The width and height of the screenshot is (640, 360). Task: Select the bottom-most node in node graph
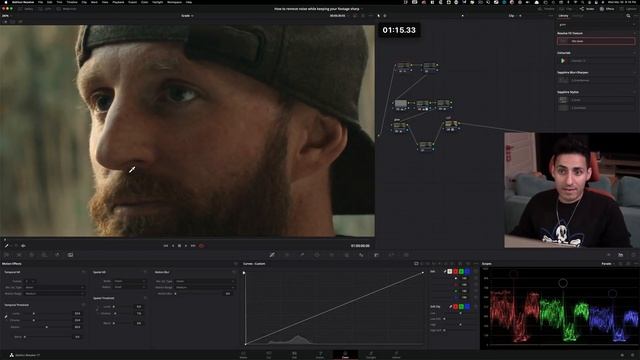pos(425,146)
